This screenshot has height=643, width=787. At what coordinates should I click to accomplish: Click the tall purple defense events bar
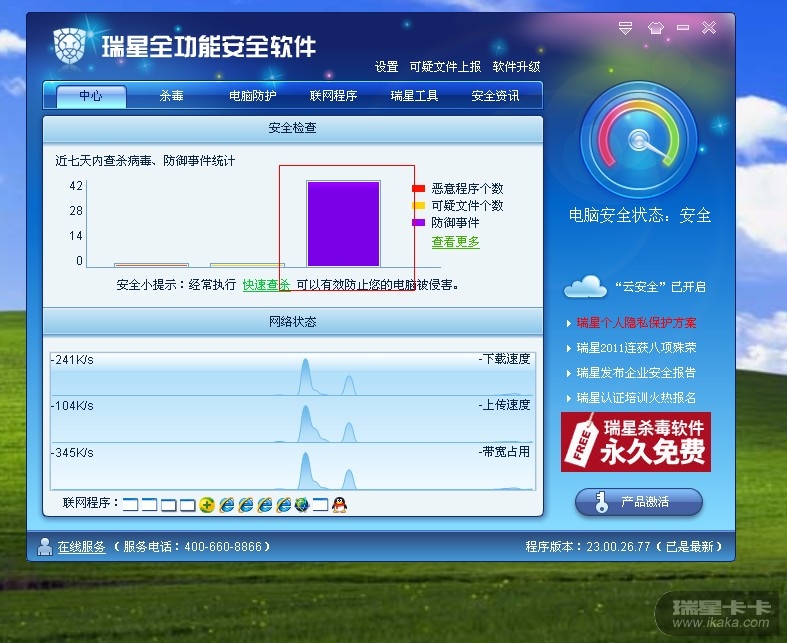pos(343,224)
